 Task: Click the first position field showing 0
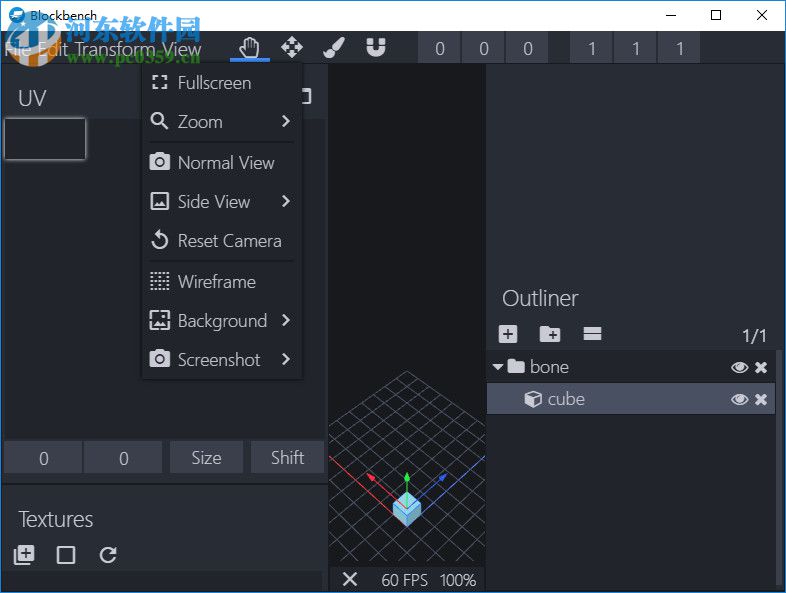pyautogui.click(x=440, y=49)
